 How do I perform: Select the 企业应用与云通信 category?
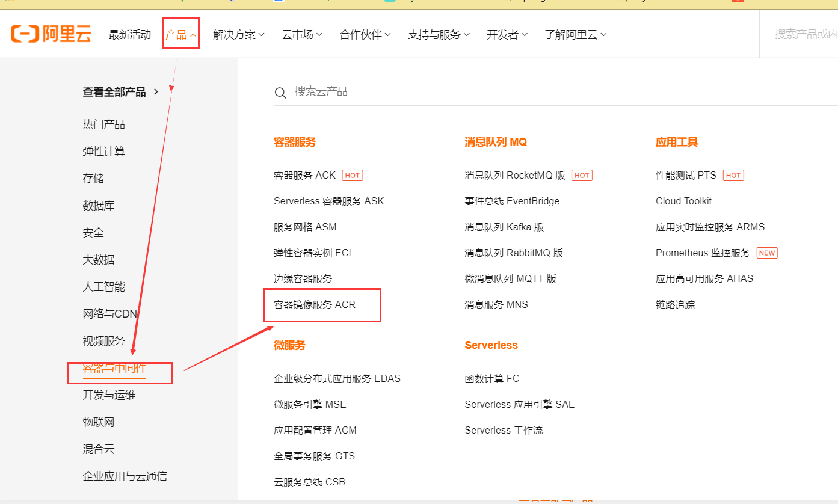pyautogui.click(x=125, y=476)
